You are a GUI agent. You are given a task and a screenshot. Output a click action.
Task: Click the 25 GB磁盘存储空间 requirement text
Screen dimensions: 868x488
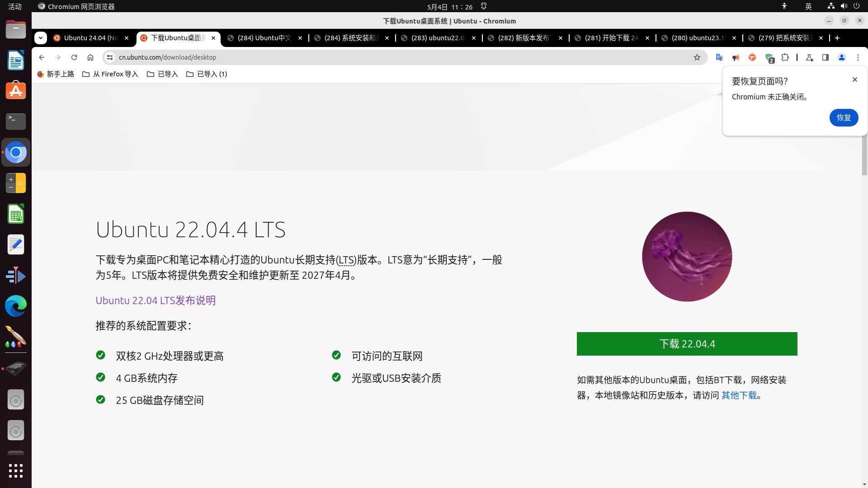coord(160,400)
